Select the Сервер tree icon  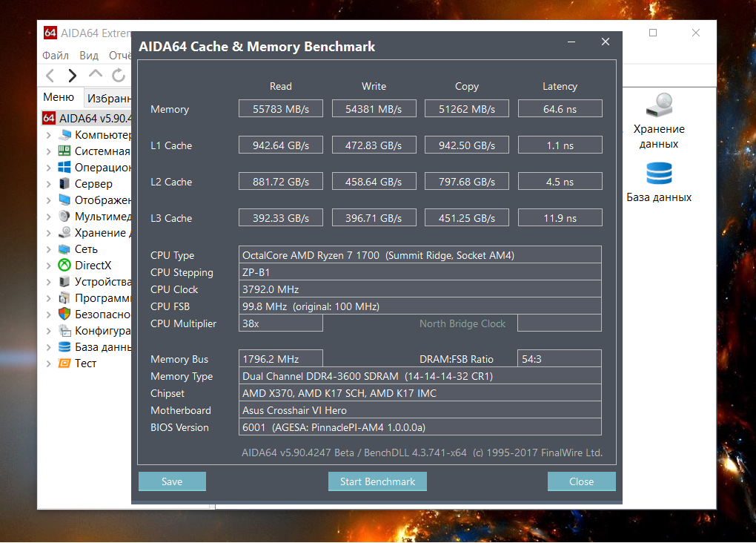point(64,184)
